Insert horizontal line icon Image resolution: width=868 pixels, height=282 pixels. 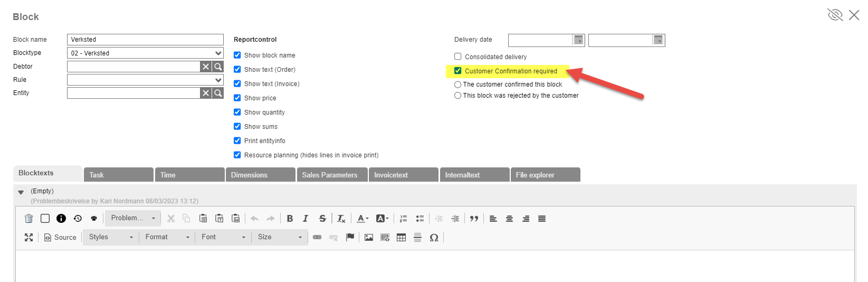tap(418, 238)
